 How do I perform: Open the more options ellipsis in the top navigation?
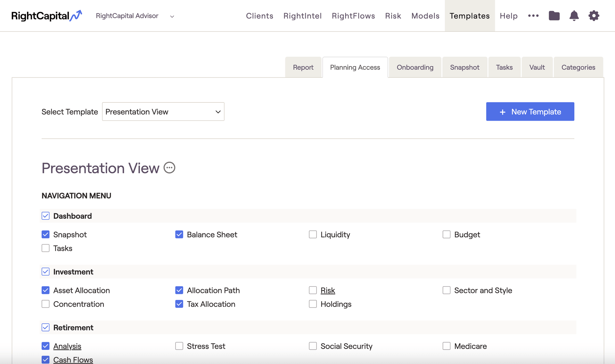(x=533, y=16)
